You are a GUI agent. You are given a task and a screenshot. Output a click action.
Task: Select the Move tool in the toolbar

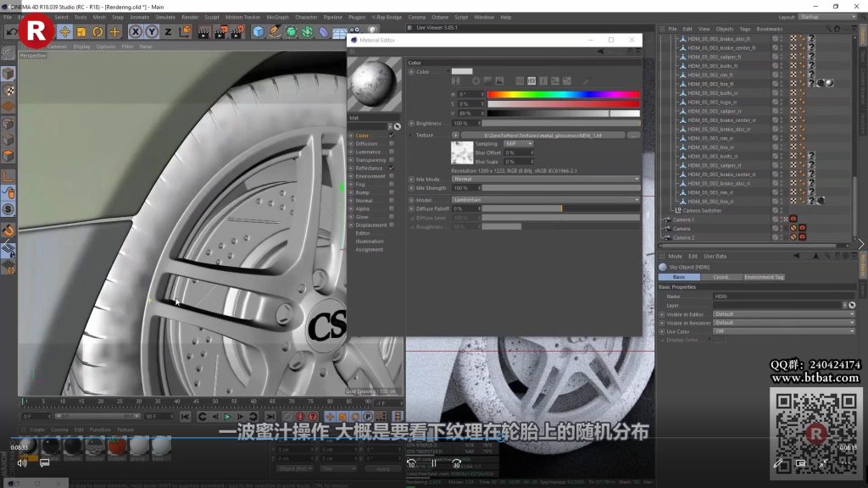[64, 31]
